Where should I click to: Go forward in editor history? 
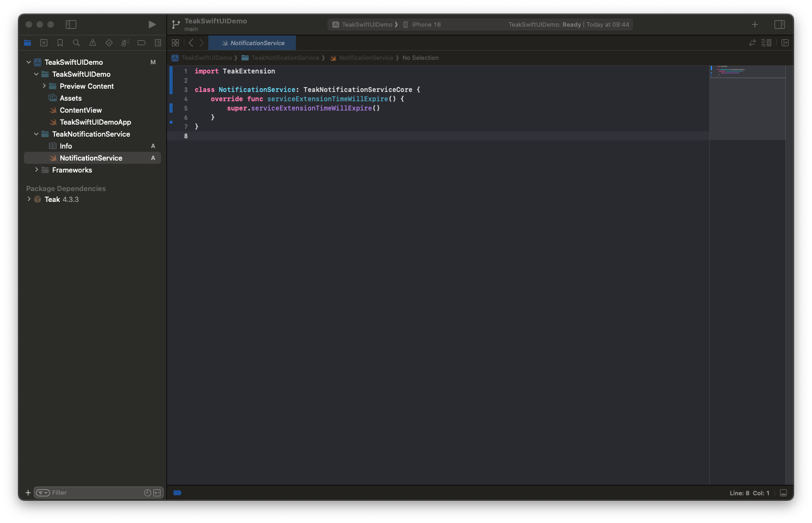coord(201,43)
